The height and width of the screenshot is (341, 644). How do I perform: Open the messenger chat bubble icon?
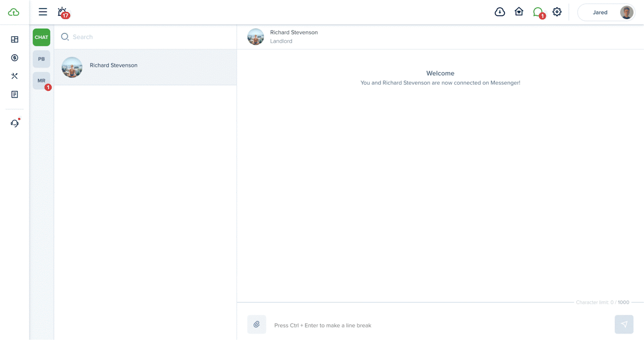[539, 12]
